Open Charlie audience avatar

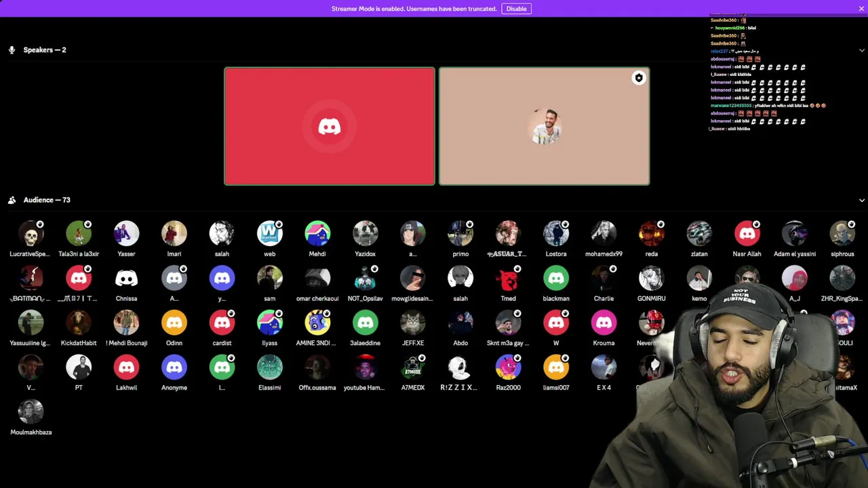tap(604, 278)
